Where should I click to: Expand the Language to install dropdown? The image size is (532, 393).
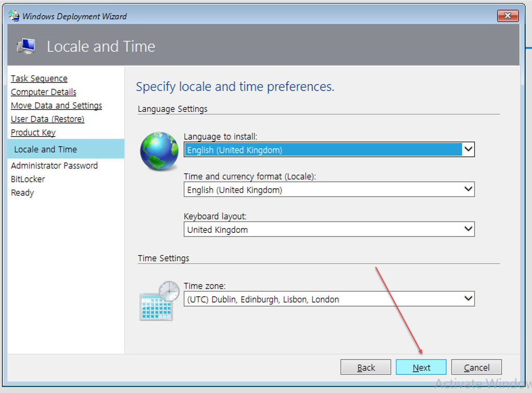(x=468, y=150)
